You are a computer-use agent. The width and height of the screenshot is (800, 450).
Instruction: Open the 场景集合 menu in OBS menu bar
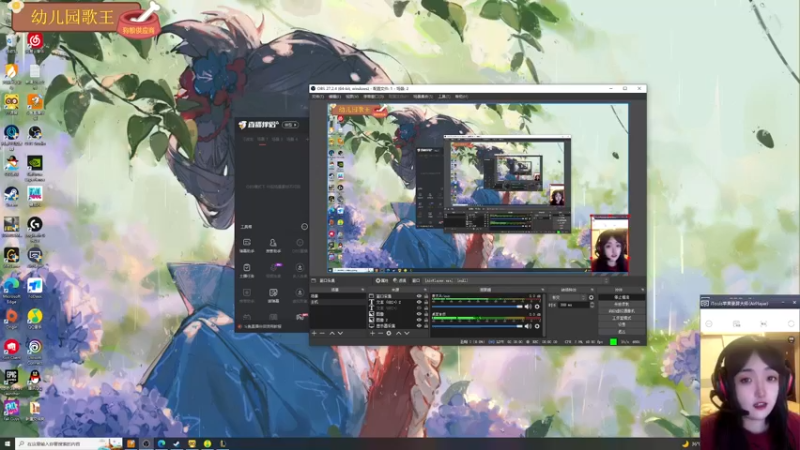coord(423,96)
